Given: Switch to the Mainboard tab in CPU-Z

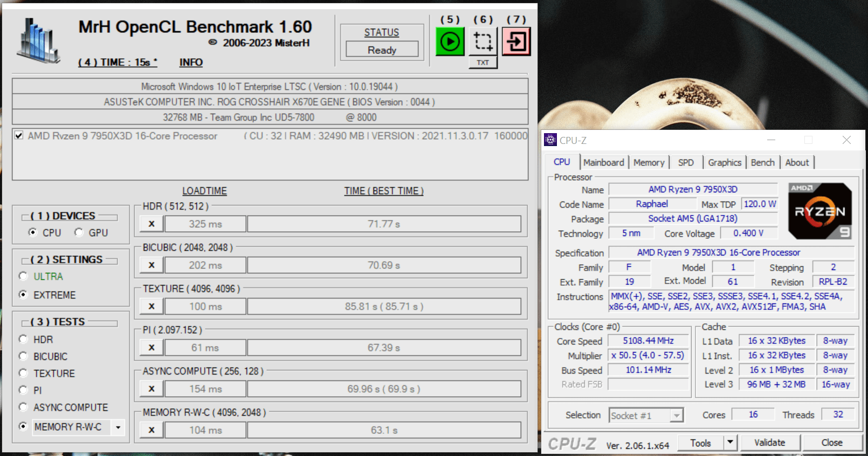Looking at the screenshot, I should pos(603,162).
